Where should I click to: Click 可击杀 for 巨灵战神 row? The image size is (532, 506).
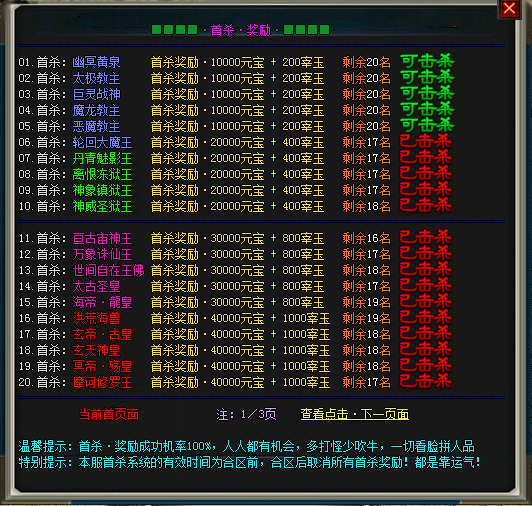427,94
